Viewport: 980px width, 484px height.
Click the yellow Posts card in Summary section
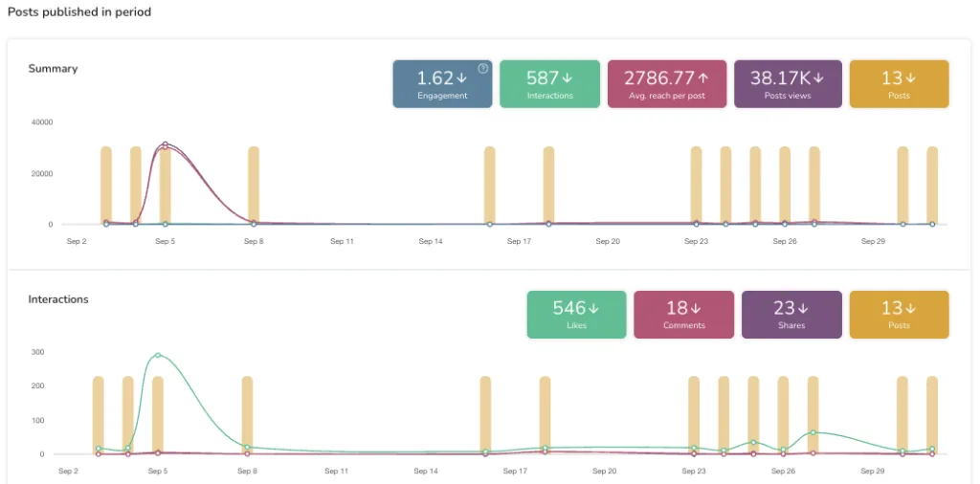coord(899,84)
